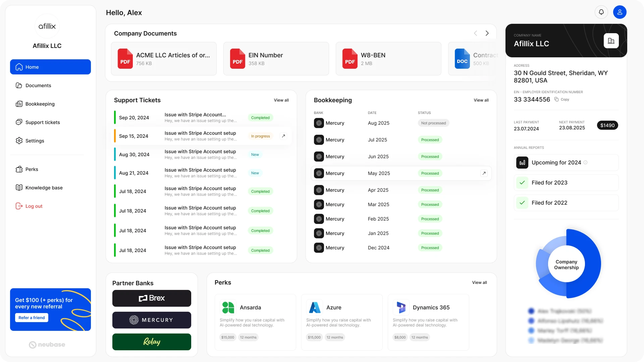View all support tickets
Image resolution: width=644 pixels, height=362 pixels.
[x=281, y=100]
